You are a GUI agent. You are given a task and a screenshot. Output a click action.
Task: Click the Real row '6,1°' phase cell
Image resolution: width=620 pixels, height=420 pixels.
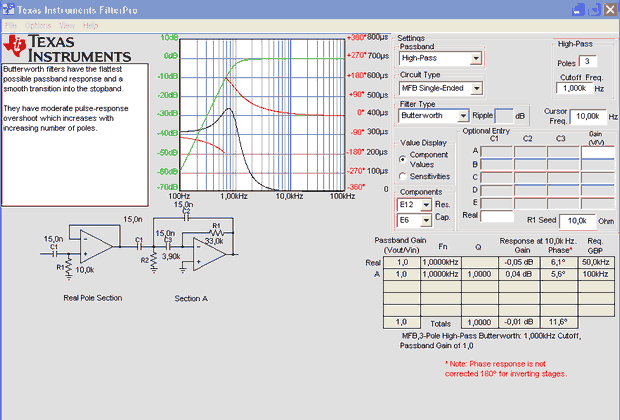tap(558, 262)
